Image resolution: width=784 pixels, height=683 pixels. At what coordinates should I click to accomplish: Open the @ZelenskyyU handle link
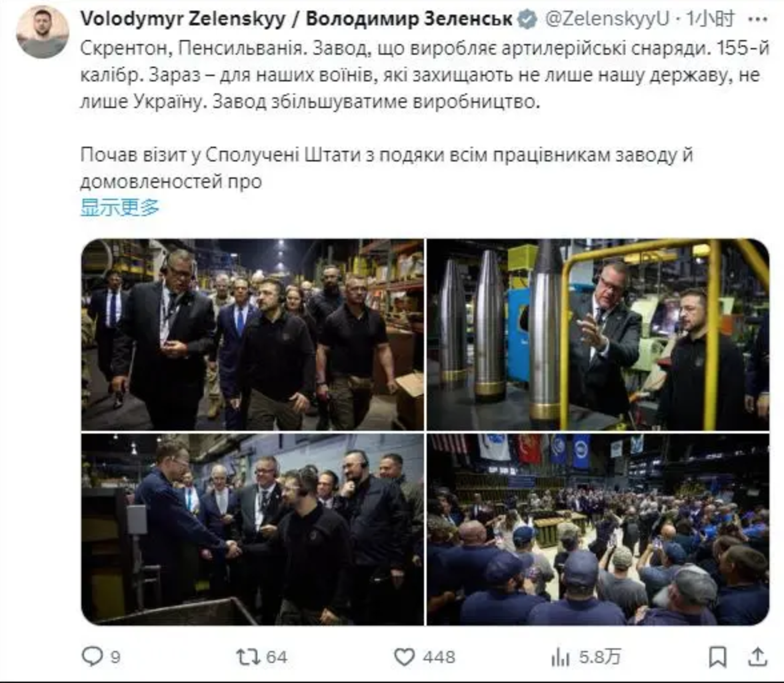607,19
